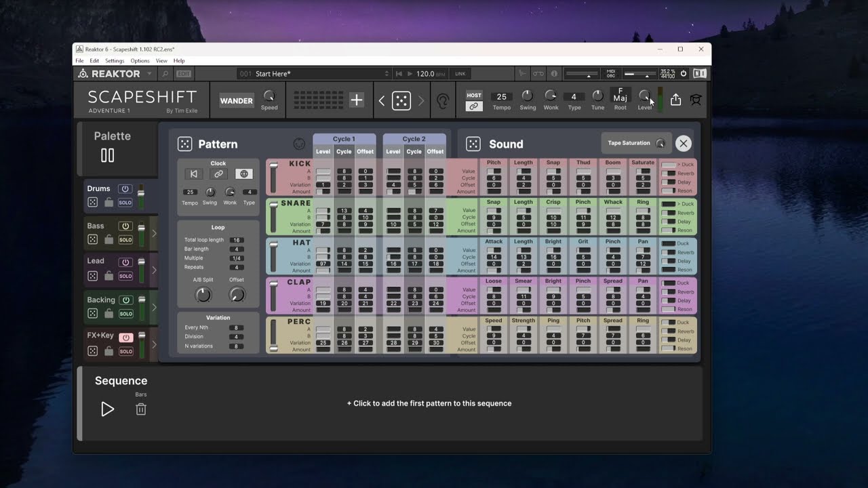Click the Clock chain link icon
The width and height of the screenshot is (868, 488).
(218, 174)
